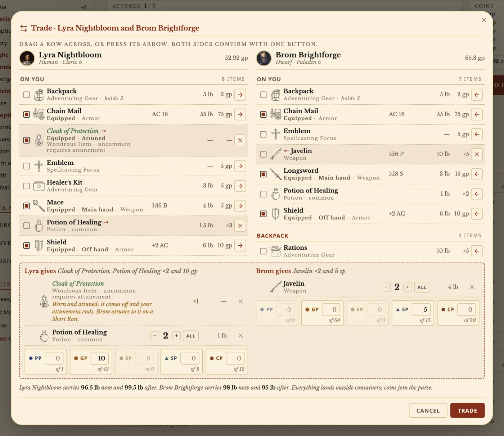Offer Brom's Longsword with its arrow
The image size is (504, 436).
(x=477, y=174)
